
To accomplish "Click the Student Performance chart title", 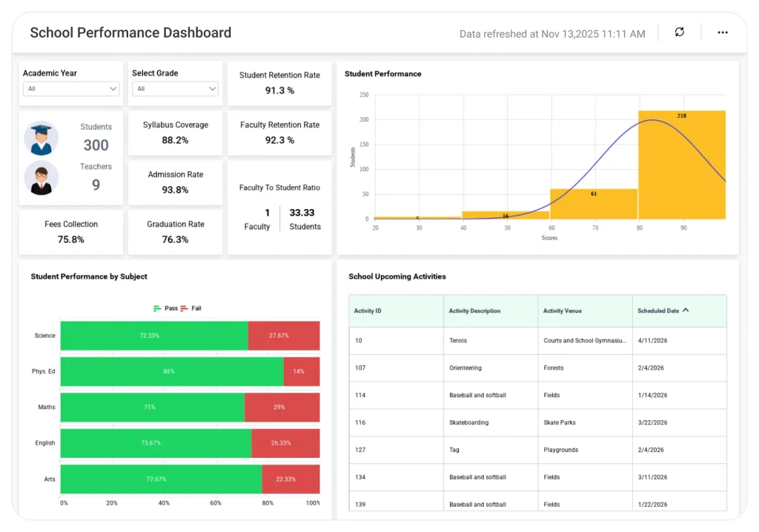I will click(383, 73).
